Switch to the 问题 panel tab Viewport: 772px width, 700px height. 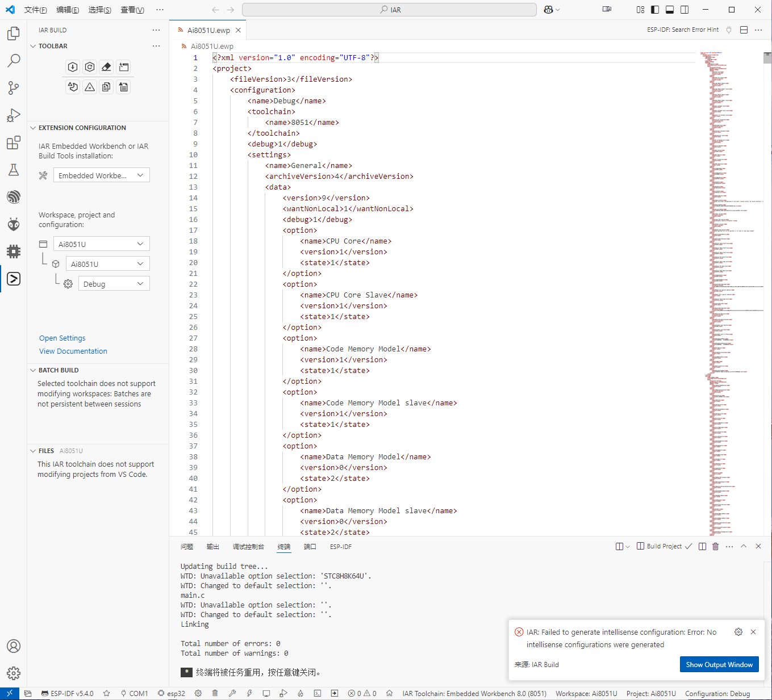pos(187,547)
